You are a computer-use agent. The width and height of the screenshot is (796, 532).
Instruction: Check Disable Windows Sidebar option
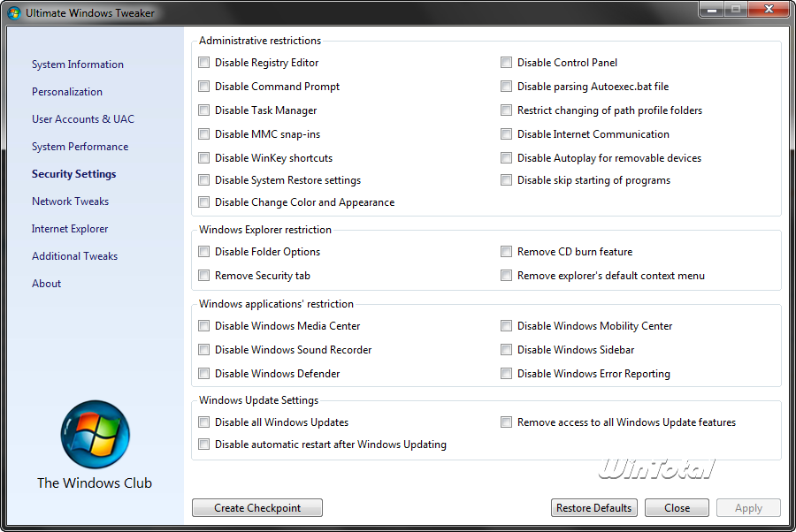tap(507, 350)
